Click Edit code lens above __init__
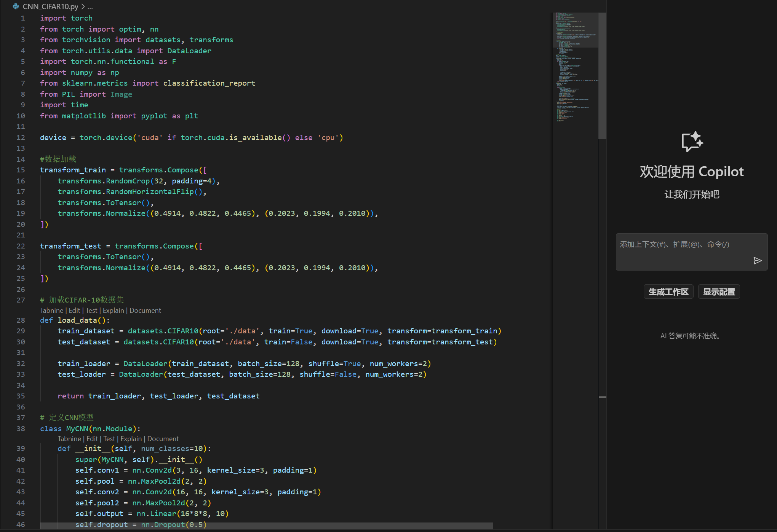This screenshot has height=532, width=777. coord(92,439)
